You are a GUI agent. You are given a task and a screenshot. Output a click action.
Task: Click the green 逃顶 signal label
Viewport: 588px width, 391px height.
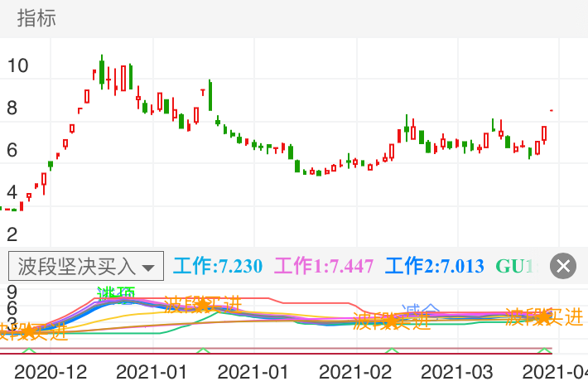click(115, 293)
